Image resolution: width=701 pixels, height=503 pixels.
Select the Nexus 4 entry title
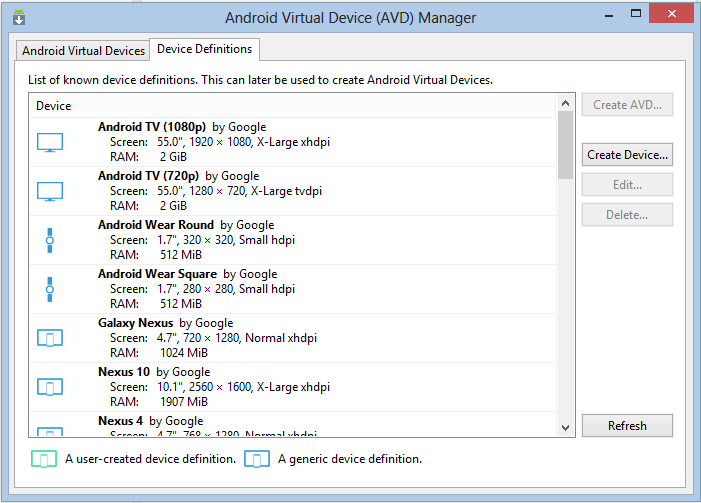[120, 421]
